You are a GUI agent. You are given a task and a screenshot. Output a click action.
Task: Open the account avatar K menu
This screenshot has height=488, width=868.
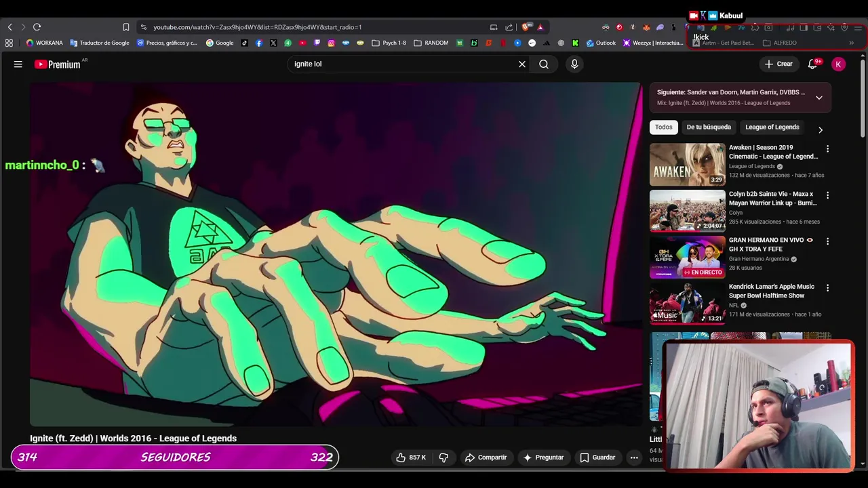tap(839, 64)
